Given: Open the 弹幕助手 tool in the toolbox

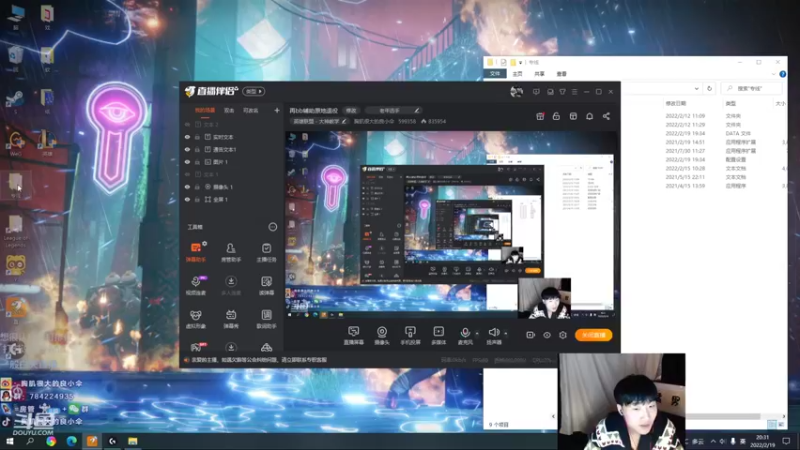Looking at the screenshot, I should [x=196, y=252].
